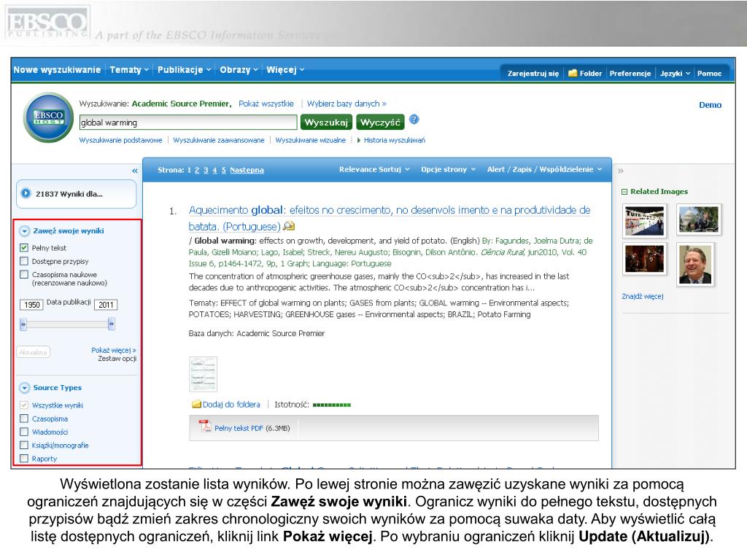
Task: Go to results page 2
Action: point(197,170)
